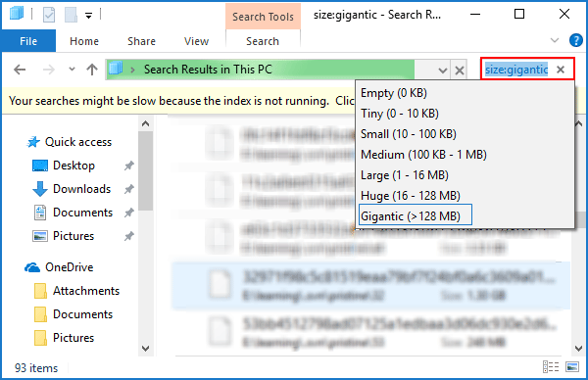Expand the ribbon with the chevron
588x380 pixels.
(555, 40)
